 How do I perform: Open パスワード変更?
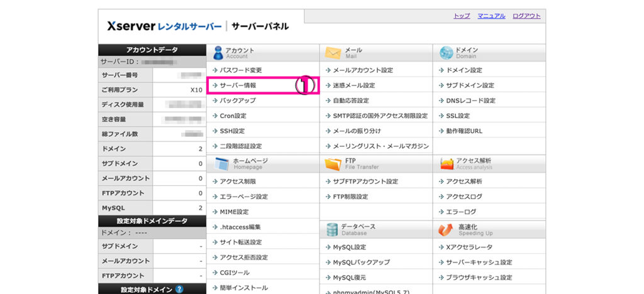pyautogui.click(x=241, y=70)
